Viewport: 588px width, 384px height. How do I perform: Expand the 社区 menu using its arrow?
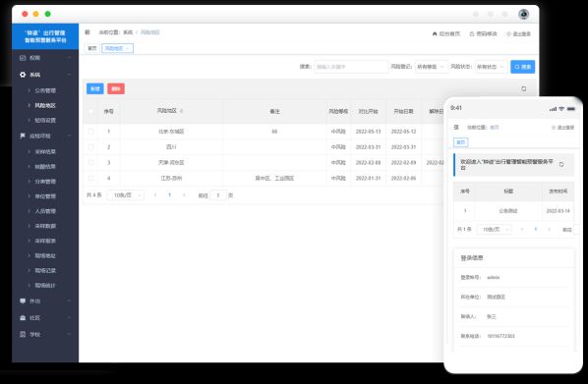(x=69, y=317)
